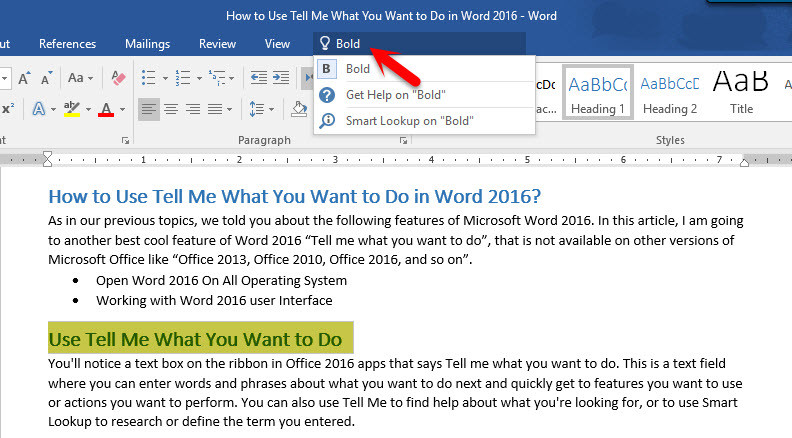This screenshot has height=438, width=792.
Task: Click the Line and Paragraph Spacing icon
Action: (257, 109)
